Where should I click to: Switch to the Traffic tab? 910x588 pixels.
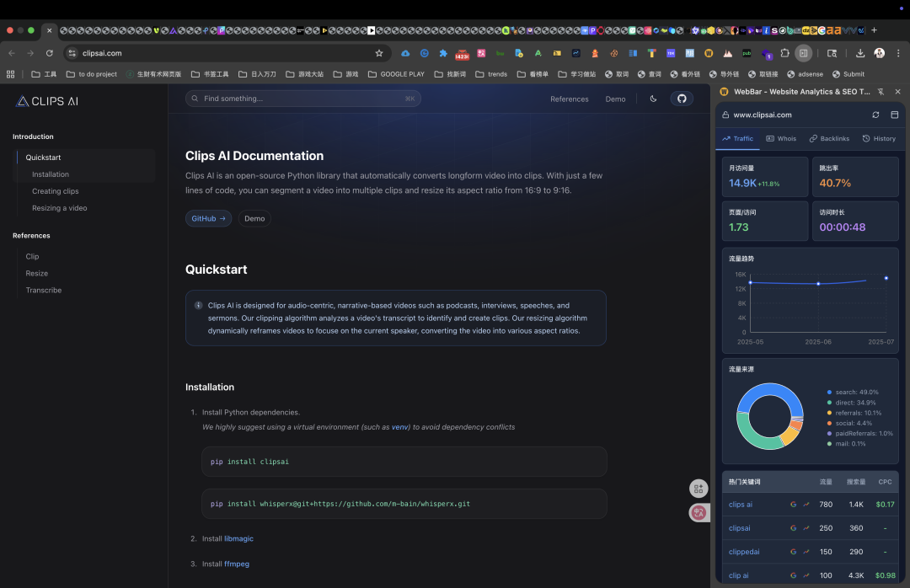click(737, 139)
